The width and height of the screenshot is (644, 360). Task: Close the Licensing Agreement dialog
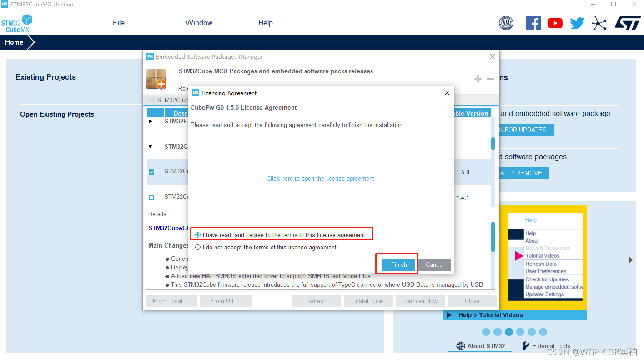[447, 93]
